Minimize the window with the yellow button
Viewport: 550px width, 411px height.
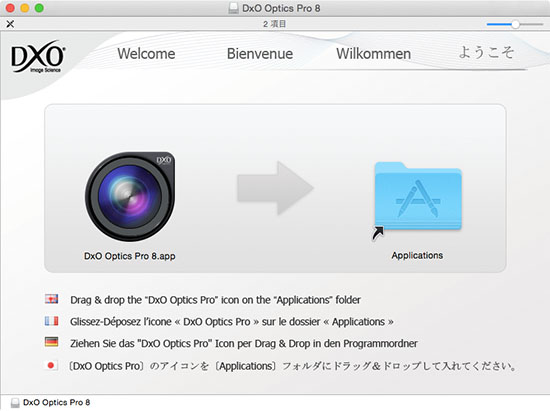pyautogui.click(x=25, y=8)
